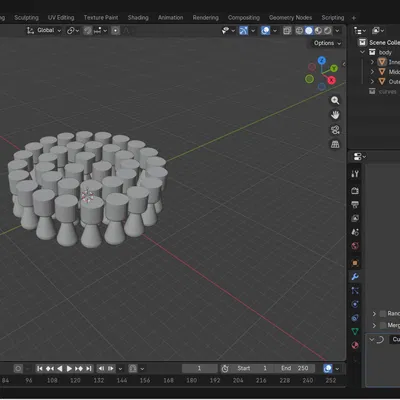Open the Render properties tab icon

pyautogui.click(x=355, y=190)
